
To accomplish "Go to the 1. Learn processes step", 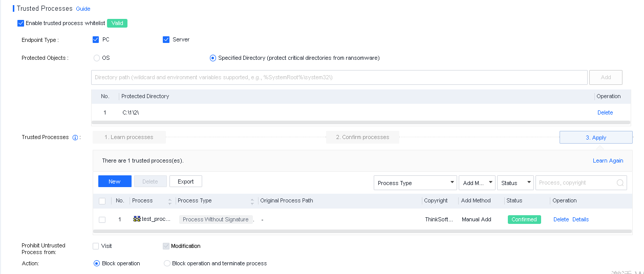I will click(x=129, y=138).
